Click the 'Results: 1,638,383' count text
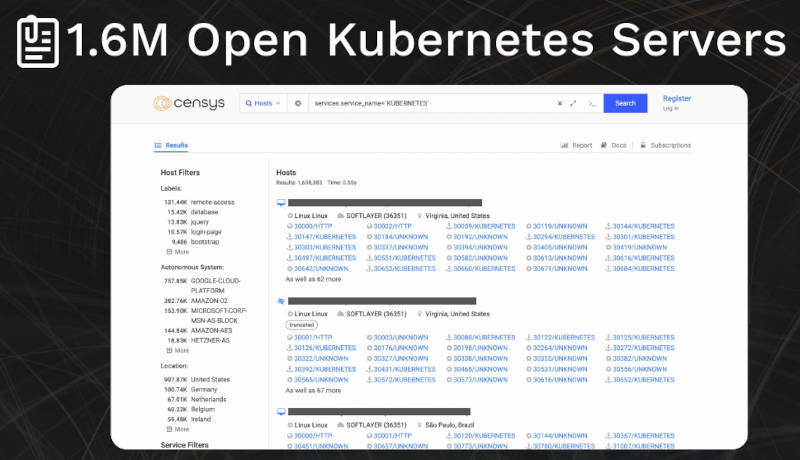Screen dimensions: 800x460 (x=299, y=183)
